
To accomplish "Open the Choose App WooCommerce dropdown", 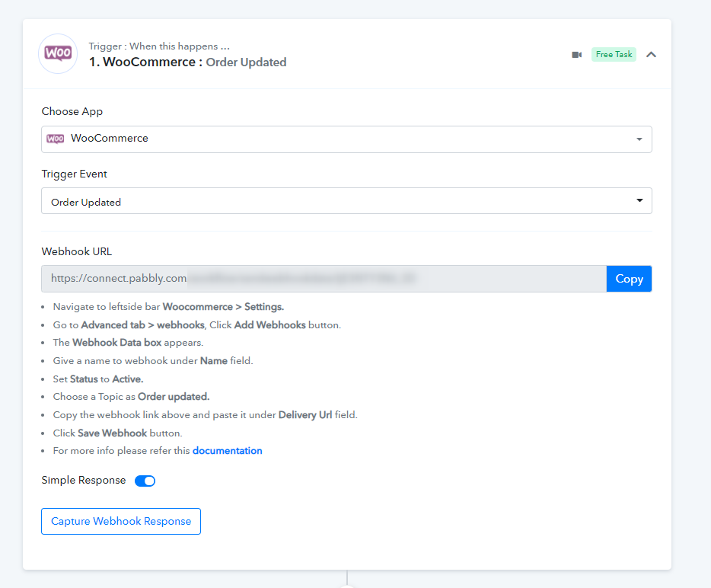I will tap(346, 139).
